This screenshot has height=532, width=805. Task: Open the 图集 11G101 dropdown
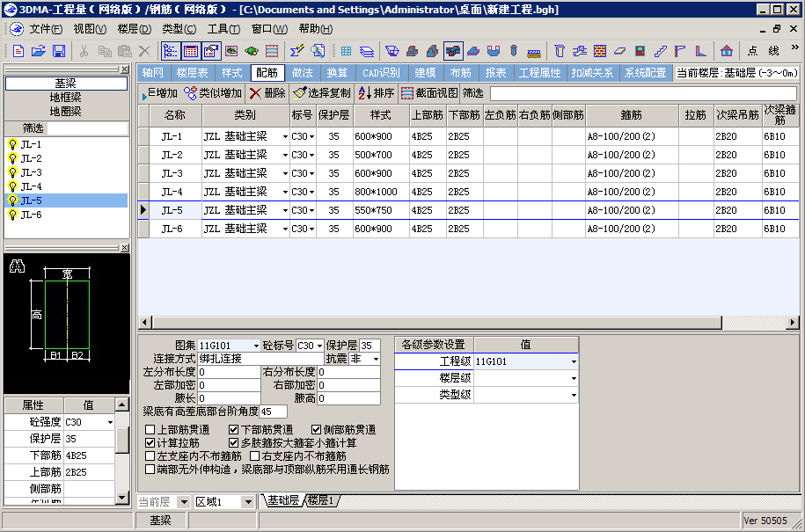(x=256, y=346)
